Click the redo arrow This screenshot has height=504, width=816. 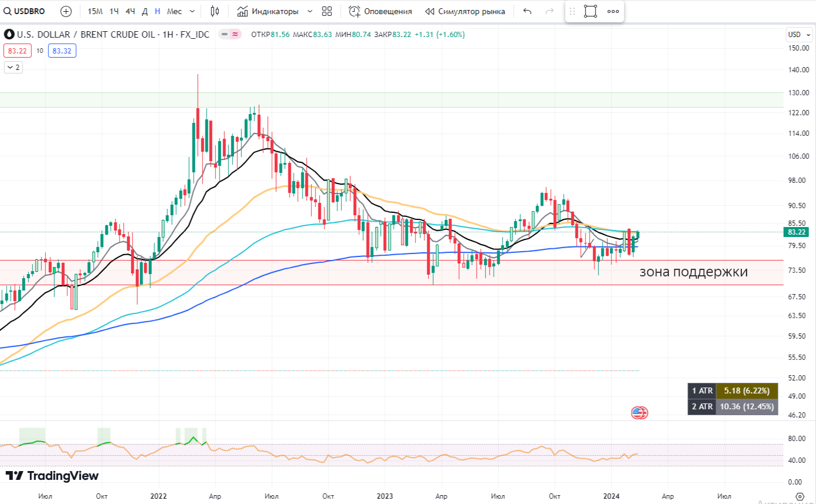click(x=549, y=11)
